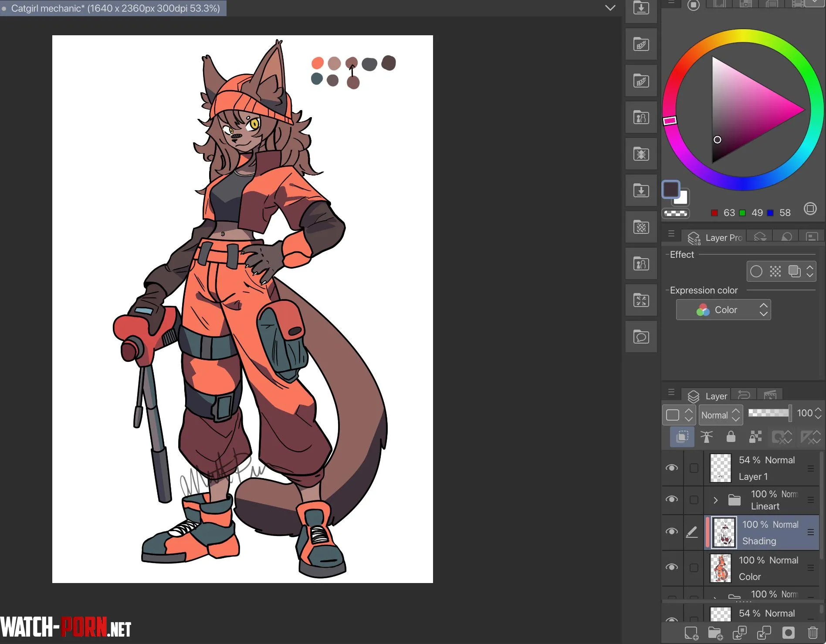The width and height of the screenshot is (826, 644).
Task: Tick the checkbox beside Color layer
Action: coord(694,568)
